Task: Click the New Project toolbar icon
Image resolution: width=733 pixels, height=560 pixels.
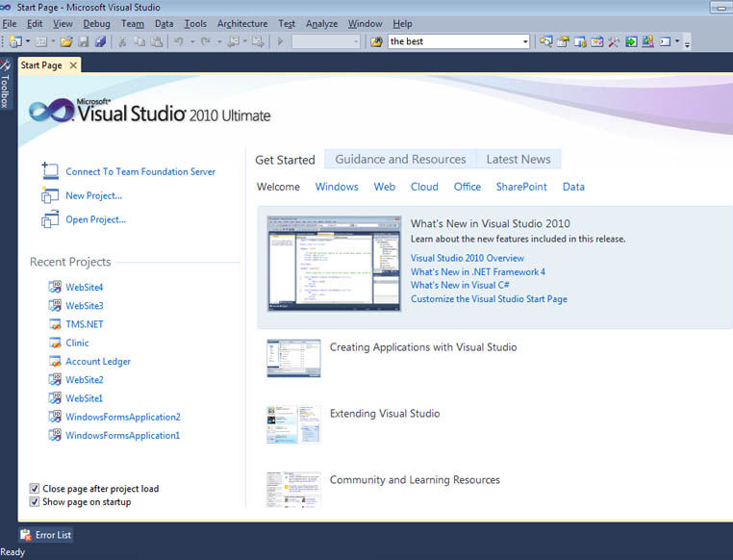Action: click(x=15, y=41)
